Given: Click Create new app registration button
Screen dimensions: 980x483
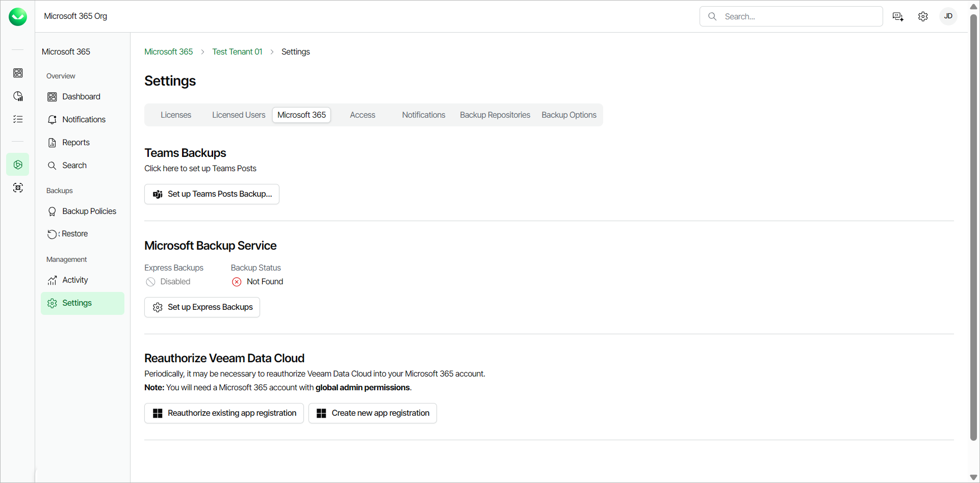Looking at the screenshot, I should click(373, 413).
